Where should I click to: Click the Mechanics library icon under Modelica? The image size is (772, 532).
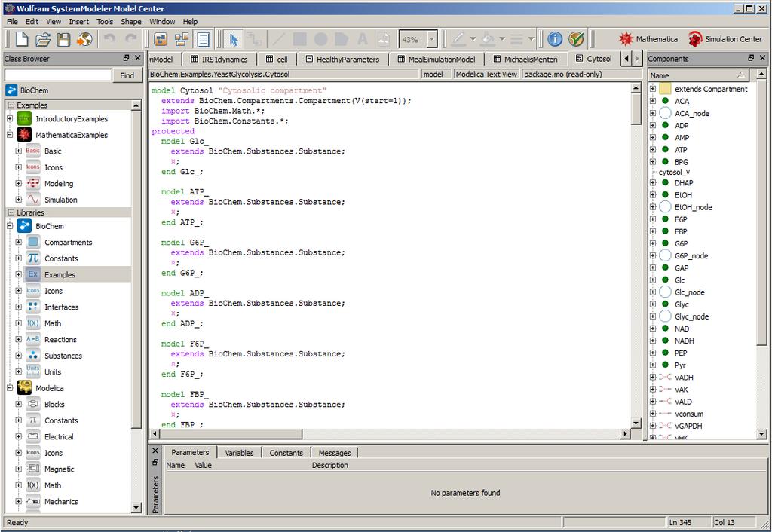(x=33, y=501)
